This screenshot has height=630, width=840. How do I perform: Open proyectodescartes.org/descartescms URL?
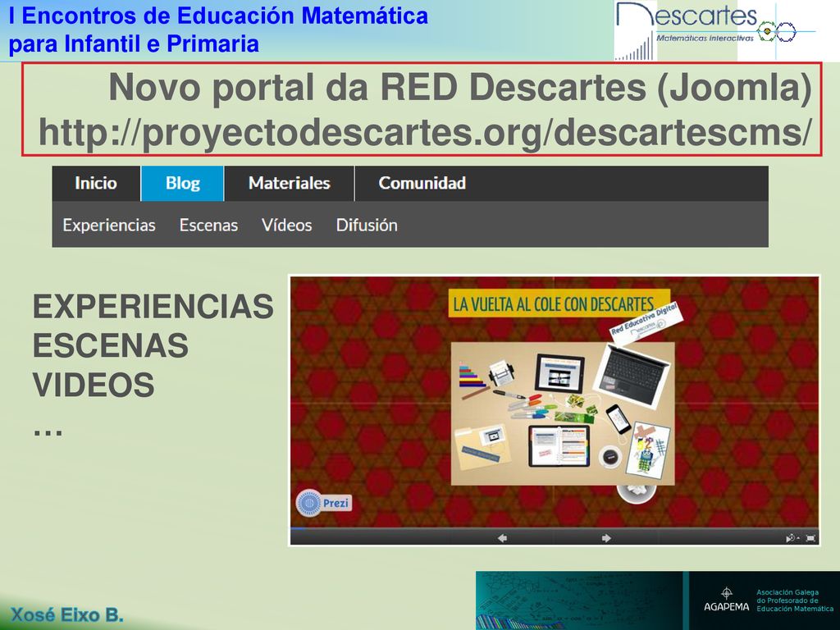coord(425,132)
